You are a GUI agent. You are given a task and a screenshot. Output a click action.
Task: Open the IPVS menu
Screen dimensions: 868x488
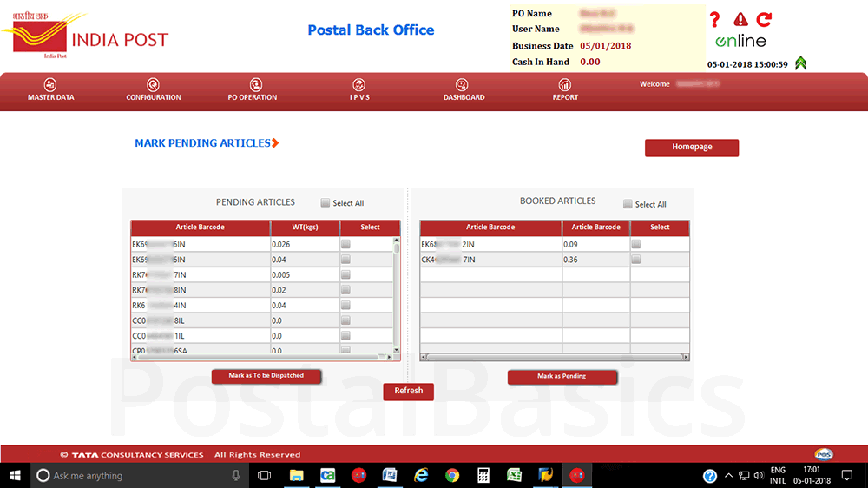359,90
